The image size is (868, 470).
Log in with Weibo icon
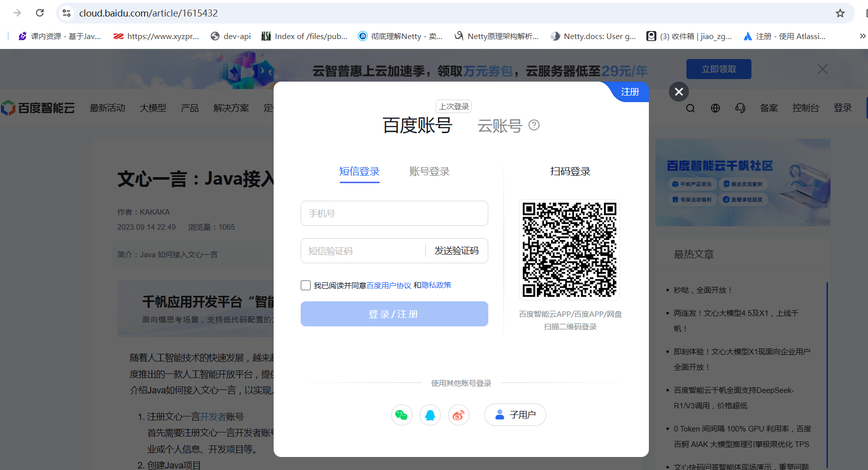click(459, 415)
